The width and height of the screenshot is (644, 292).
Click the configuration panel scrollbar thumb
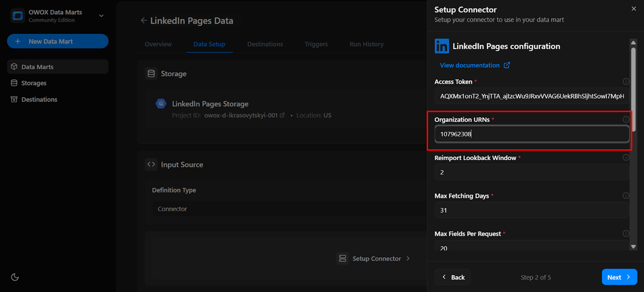(x=633, y=89)
